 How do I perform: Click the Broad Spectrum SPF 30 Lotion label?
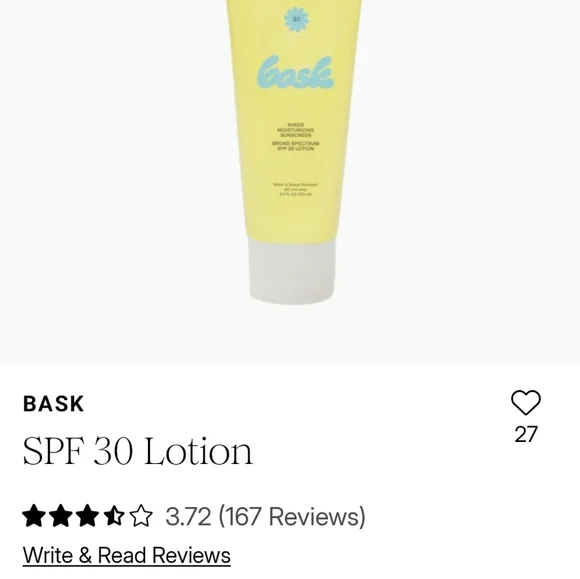pos(296,146)
